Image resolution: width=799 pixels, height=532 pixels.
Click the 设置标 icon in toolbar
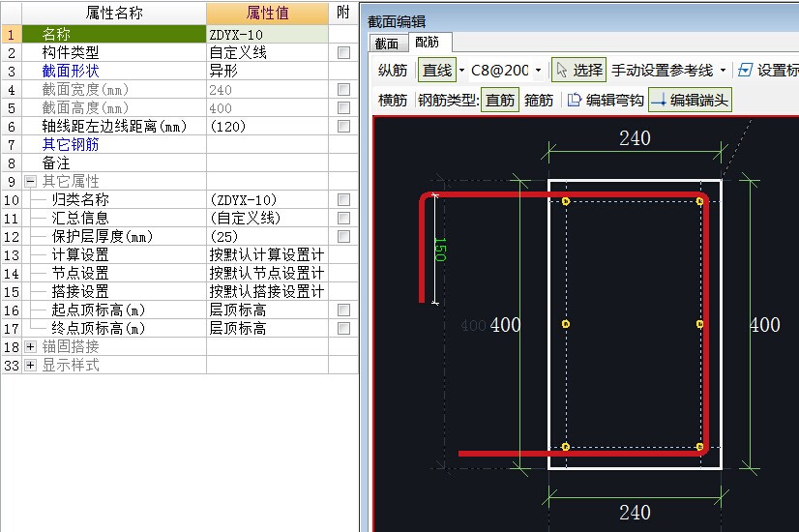(745, 70)
